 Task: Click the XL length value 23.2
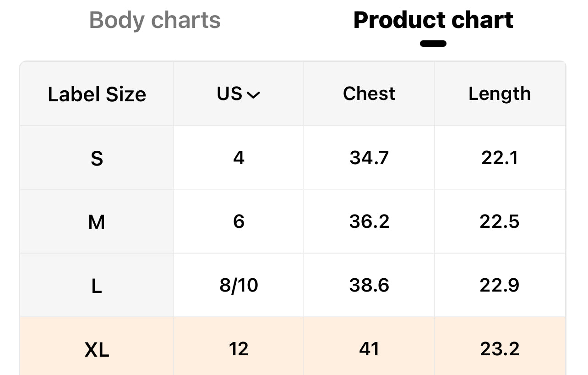pos(499,349)
